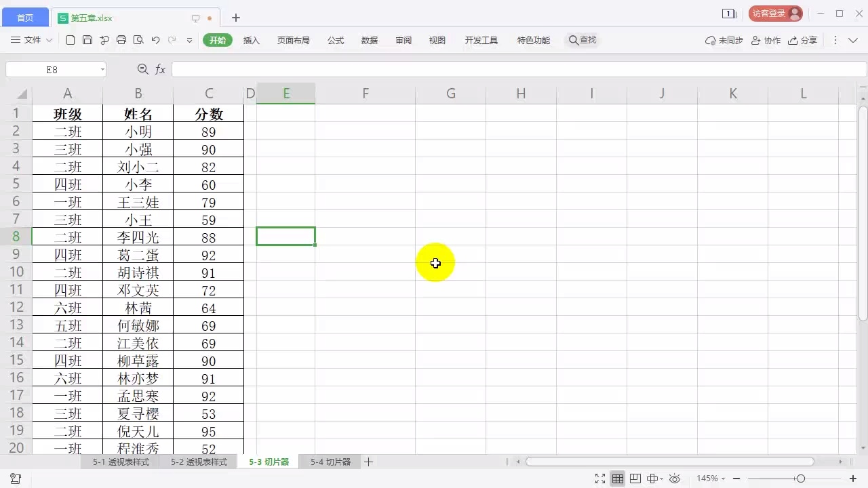Select the Print icon in the toolbar
Image resolution: width=868 pixels, height=488 pixels.
click(121, 40)
